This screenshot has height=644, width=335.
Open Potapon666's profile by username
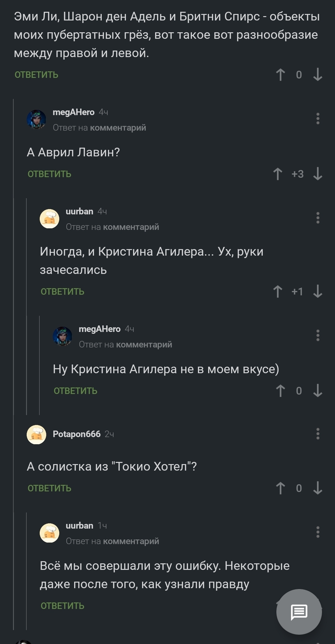pyautogui.click(x=77, y=434)
